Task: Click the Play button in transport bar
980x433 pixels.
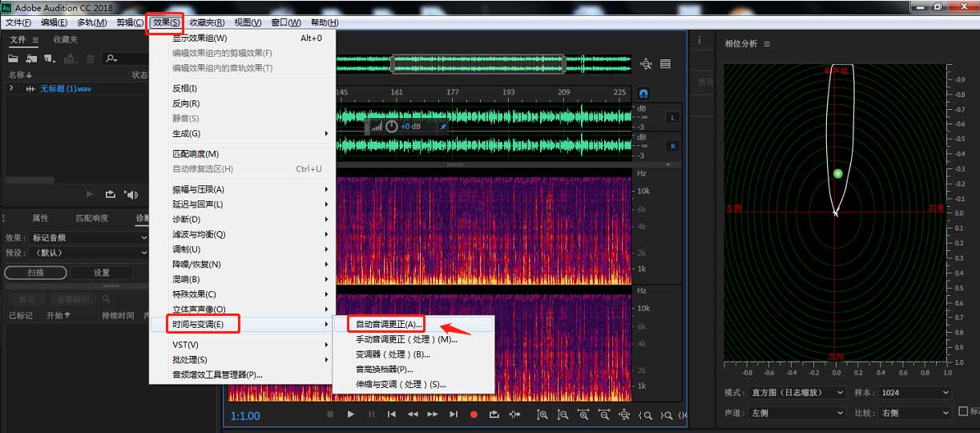Action: (x=350, y=415)
